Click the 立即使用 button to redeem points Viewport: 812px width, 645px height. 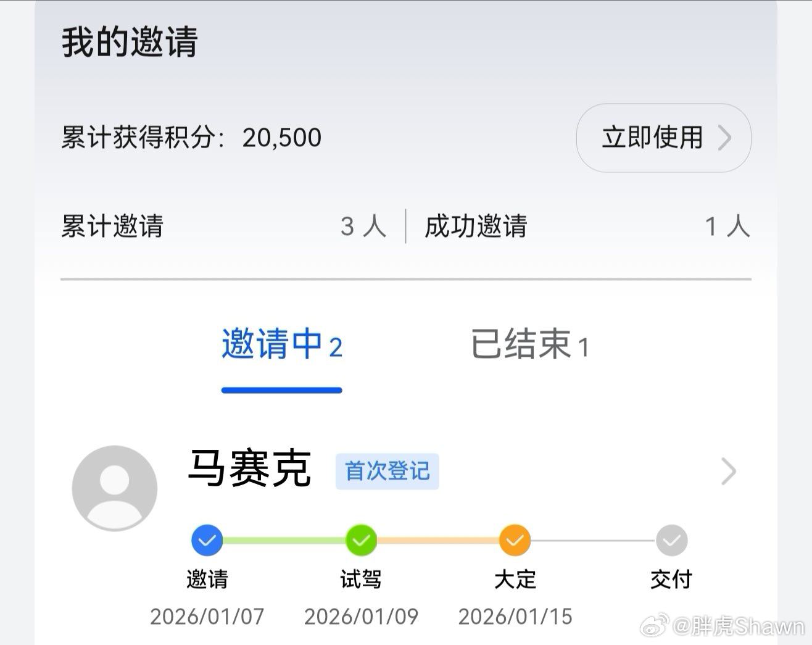653,138
